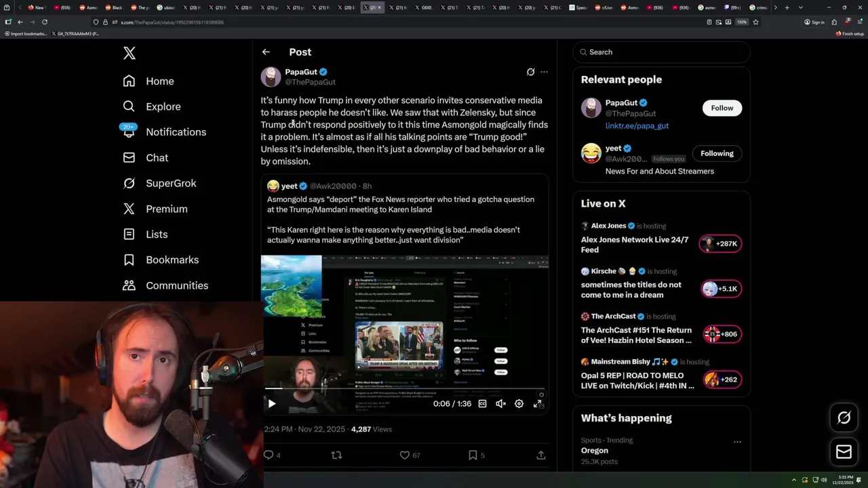Play the embedded video
868x488 pixels.
271,403
